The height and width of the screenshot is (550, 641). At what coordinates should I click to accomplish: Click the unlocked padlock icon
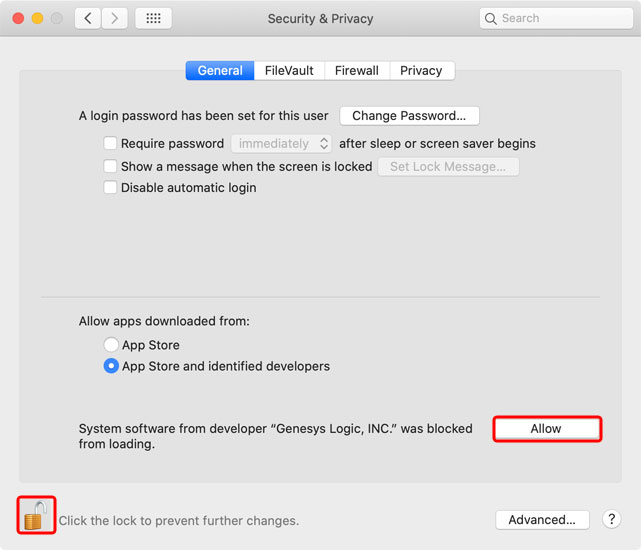tap(35, 515)
